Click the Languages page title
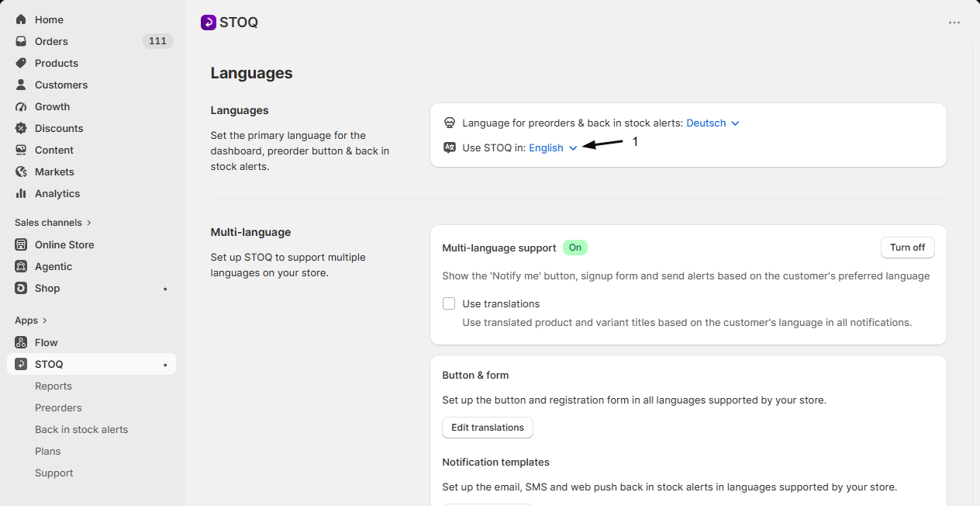Image resolution: width=980 pixels, height=506 pixels. 251,73
